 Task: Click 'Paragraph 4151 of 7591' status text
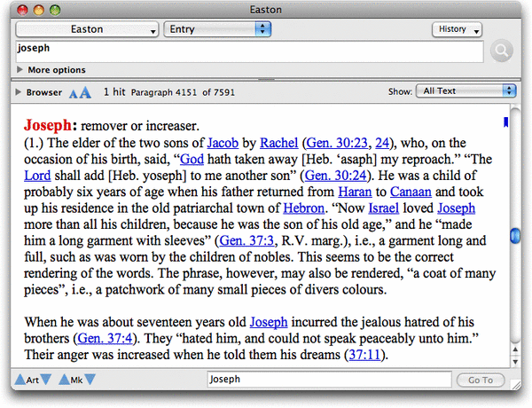click(183, 92)
